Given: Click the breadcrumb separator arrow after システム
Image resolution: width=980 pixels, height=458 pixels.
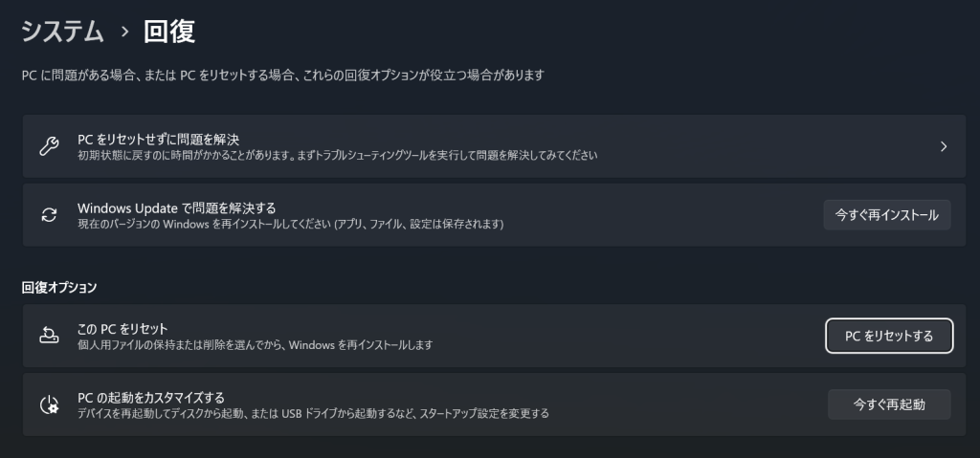Looking at the screenshot, I should (123, 33).
